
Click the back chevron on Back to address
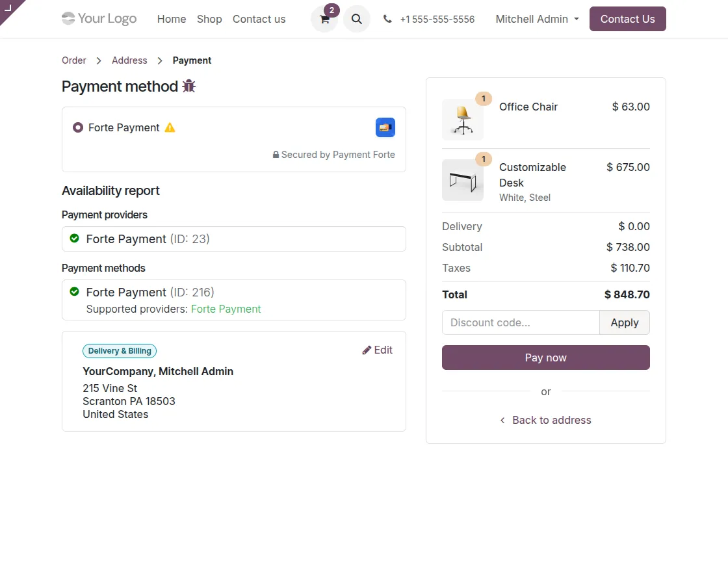pos(501,420)
